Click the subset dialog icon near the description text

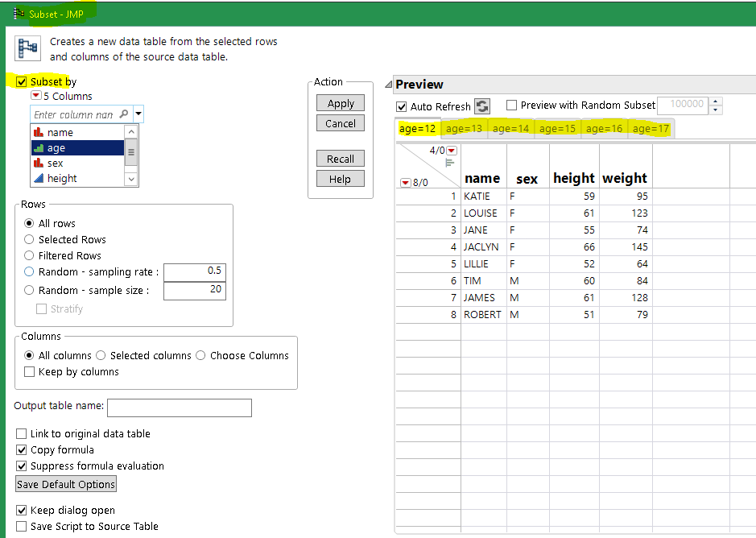pos(27,47)
